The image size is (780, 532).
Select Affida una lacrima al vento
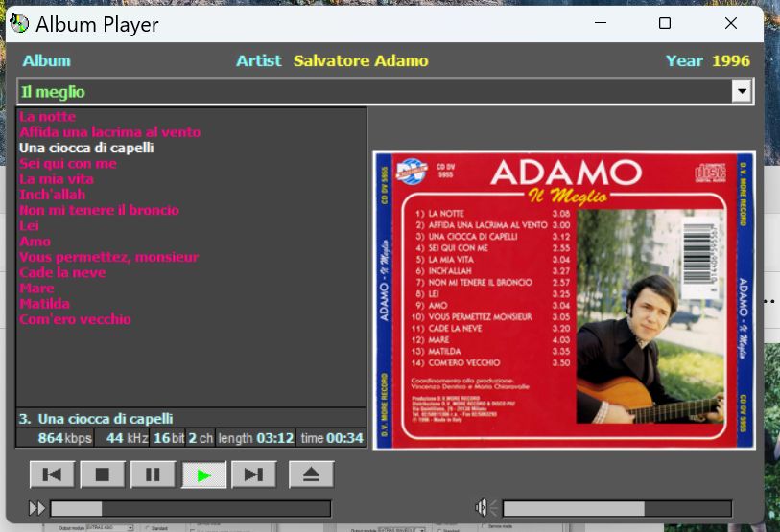[x=109, y=132]
